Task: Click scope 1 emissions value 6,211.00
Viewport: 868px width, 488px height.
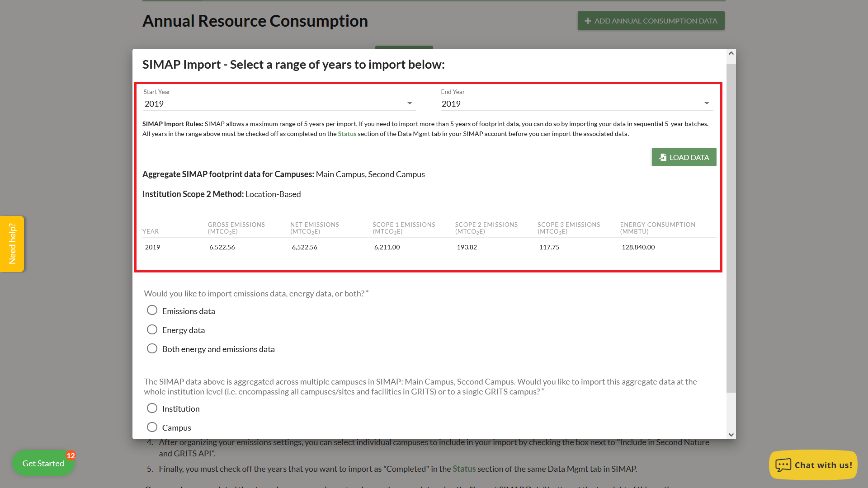Action: point(387,247)
